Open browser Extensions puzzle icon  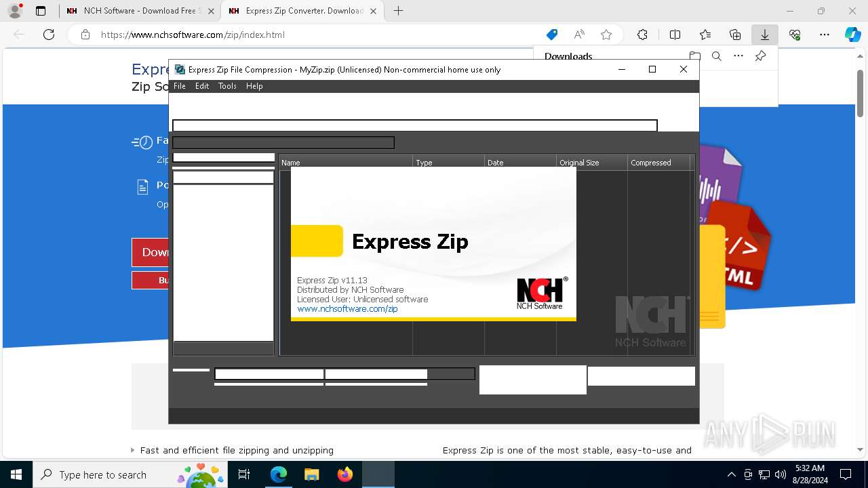click(642, 35)
